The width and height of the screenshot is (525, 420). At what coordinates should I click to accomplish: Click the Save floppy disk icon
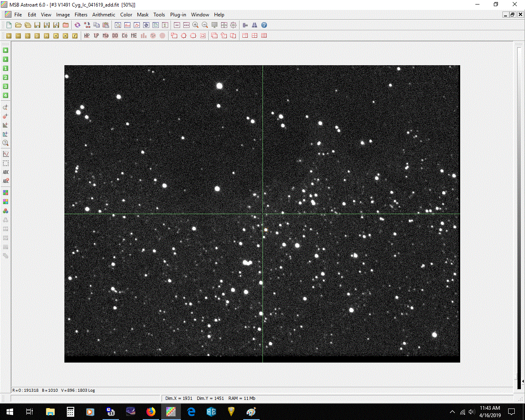click(x=37, y=25)
